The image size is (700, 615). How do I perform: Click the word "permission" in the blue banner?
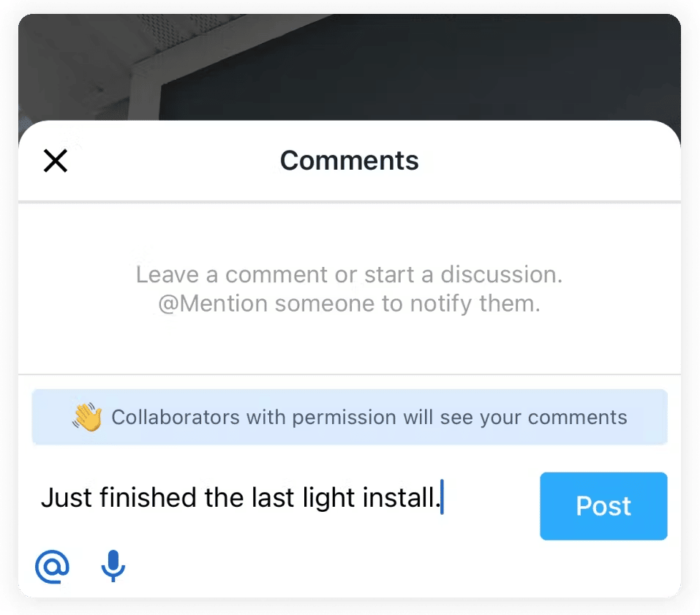click(x=339, y=418)
